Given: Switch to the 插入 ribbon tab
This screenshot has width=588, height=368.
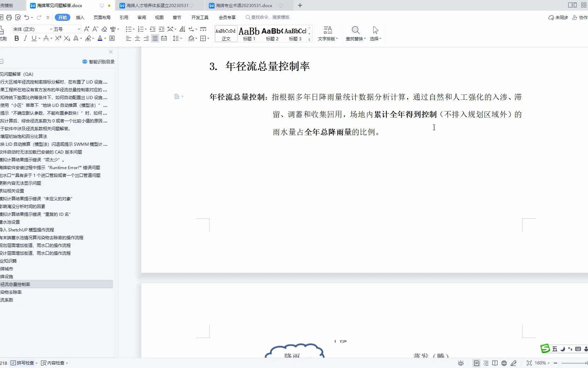Looking at the screenshot, I should (80, 17).
